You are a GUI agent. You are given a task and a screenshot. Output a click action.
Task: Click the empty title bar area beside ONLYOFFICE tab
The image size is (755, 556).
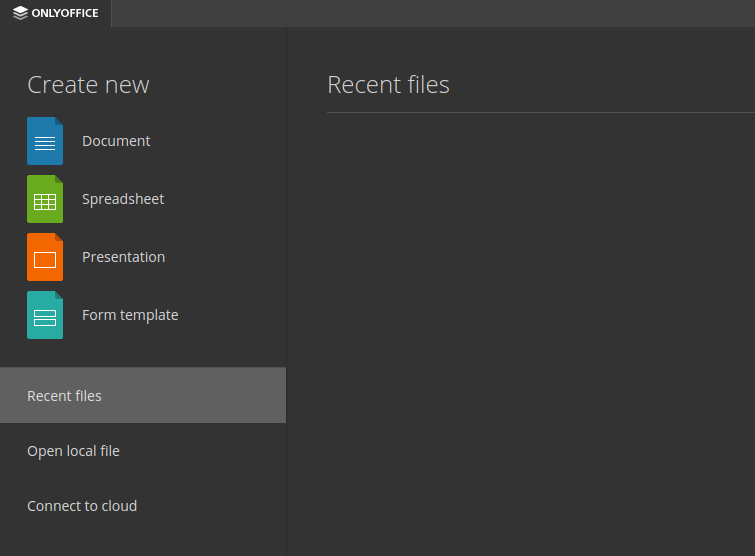click(433, 13)
